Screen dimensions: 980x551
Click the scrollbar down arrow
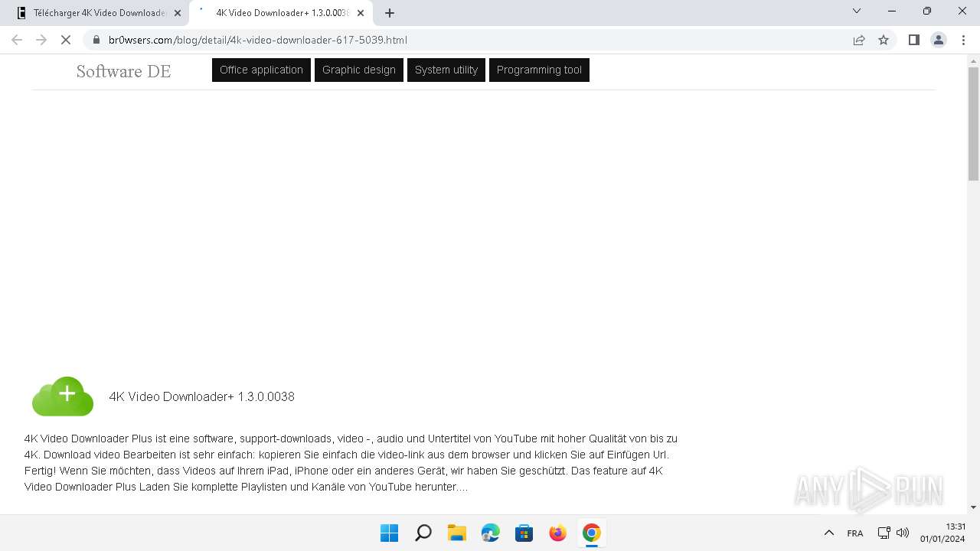pyautogui.click(x=973, y=507)
